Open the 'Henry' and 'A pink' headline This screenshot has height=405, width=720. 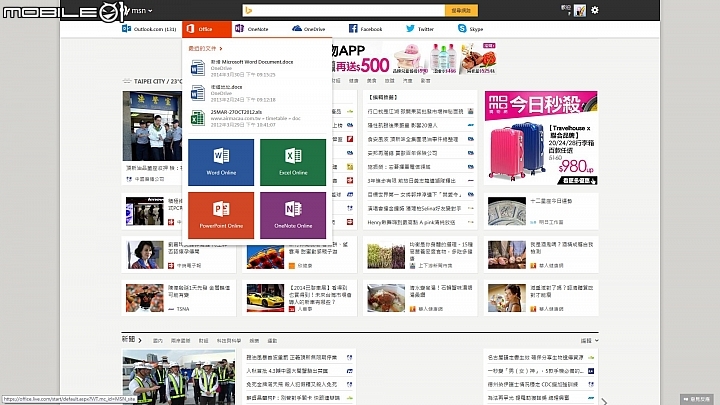click(x=411, y=222)
